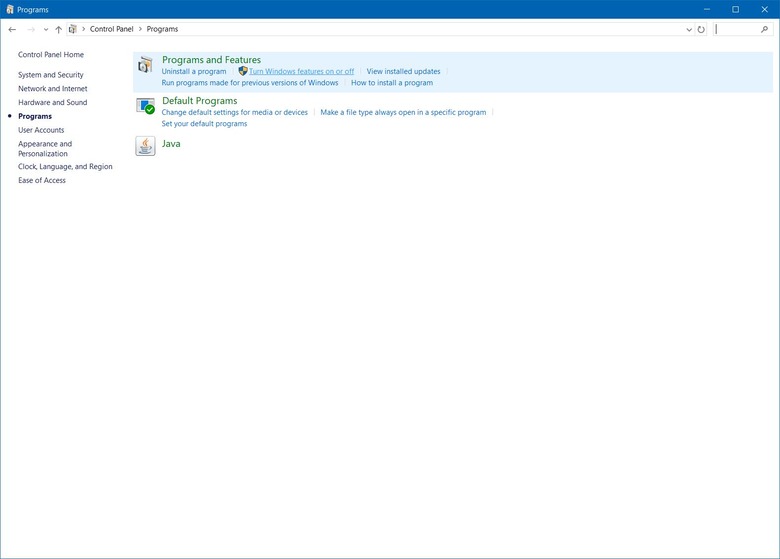The image size is (780, 559).
Task: Expand the Control Panel breadcrumb chevron
Action: [84, 29]
